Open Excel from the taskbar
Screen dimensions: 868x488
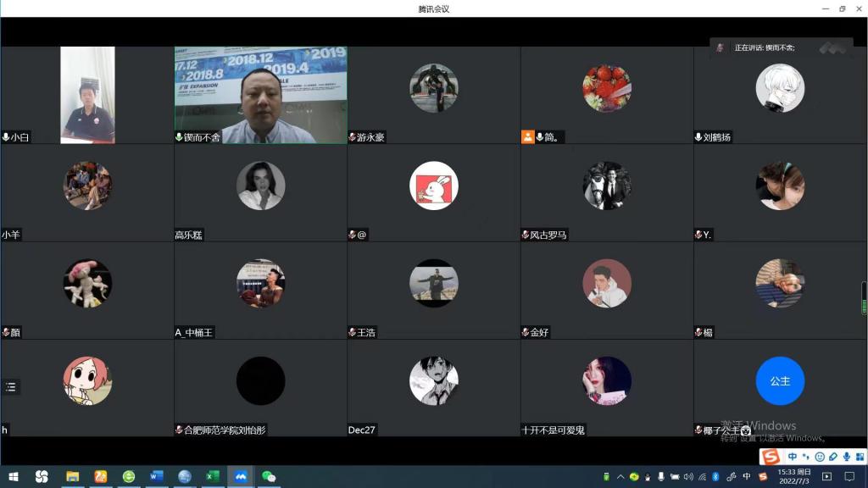tap(212, 477)
